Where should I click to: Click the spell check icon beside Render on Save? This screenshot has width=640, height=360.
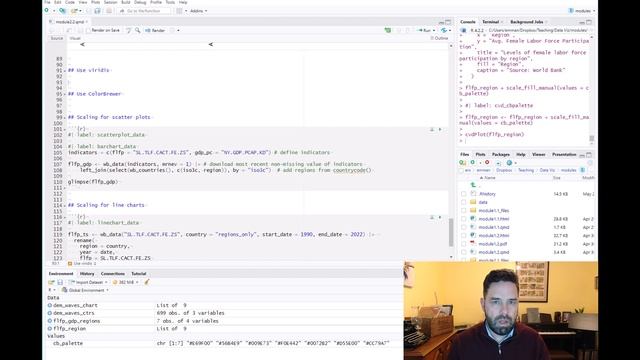click(128, 30)
